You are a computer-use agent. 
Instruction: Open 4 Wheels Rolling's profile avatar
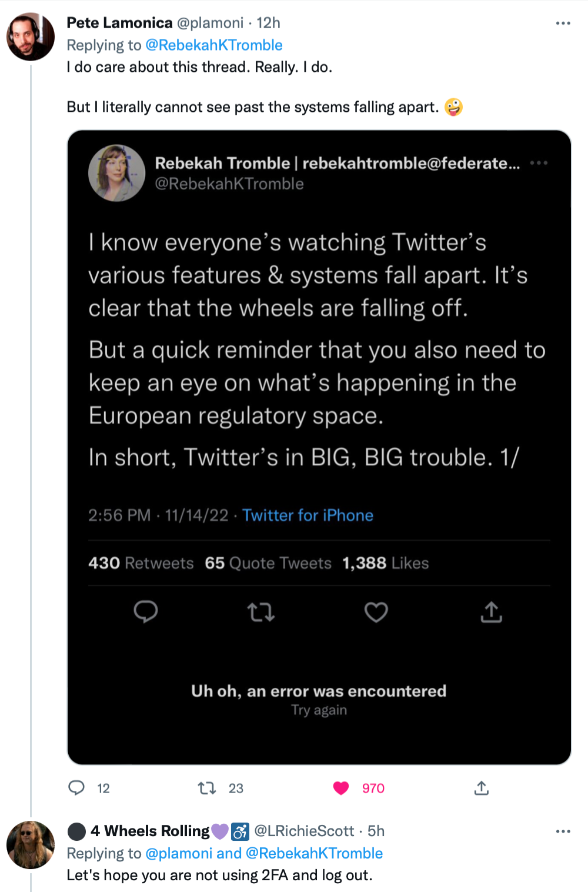tap(31, 844)
